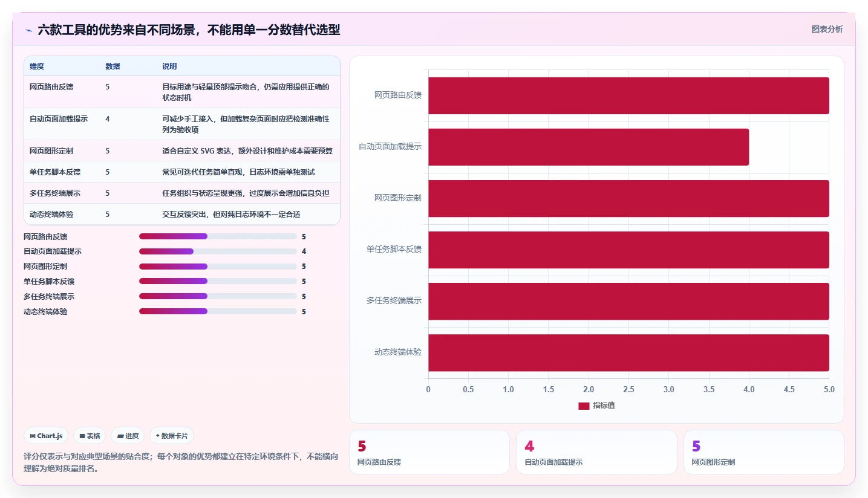
Task: Click description starting 交互反馈突出
Action: [231, 214]
